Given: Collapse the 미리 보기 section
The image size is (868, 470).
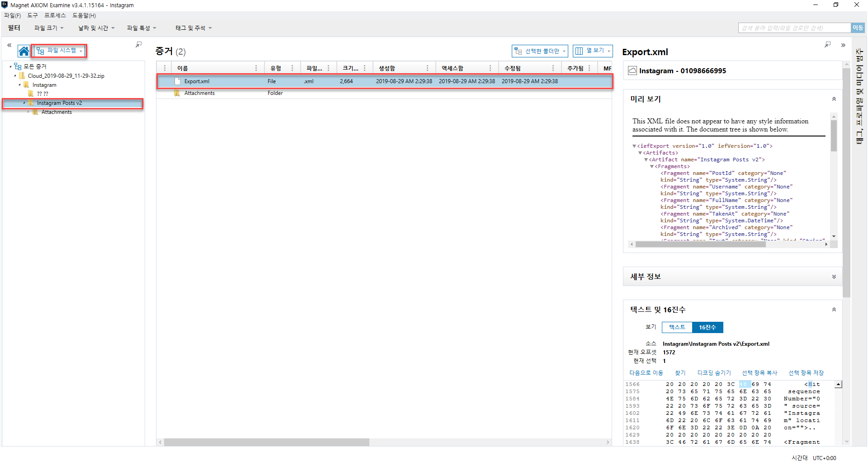Looking at the screenshot, I should coord(834,99).
